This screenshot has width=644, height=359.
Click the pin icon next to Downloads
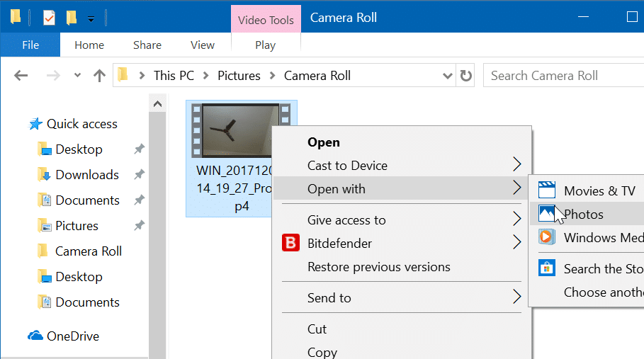[x=140, y=175]
